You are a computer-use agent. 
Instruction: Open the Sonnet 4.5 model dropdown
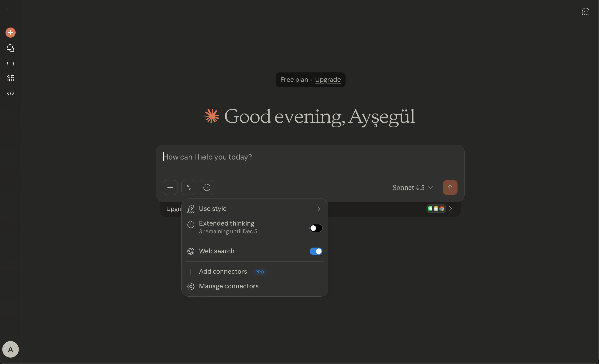point(413,187)
